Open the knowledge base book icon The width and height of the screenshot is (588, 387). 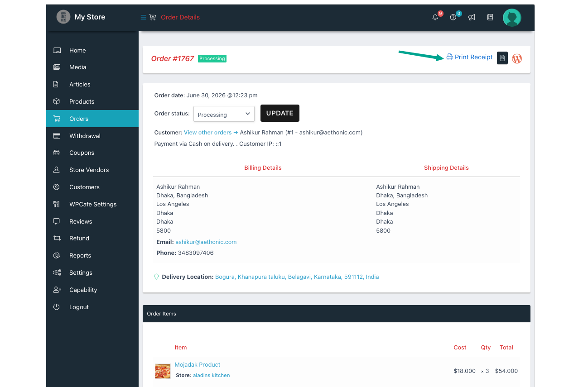point(490,17)
